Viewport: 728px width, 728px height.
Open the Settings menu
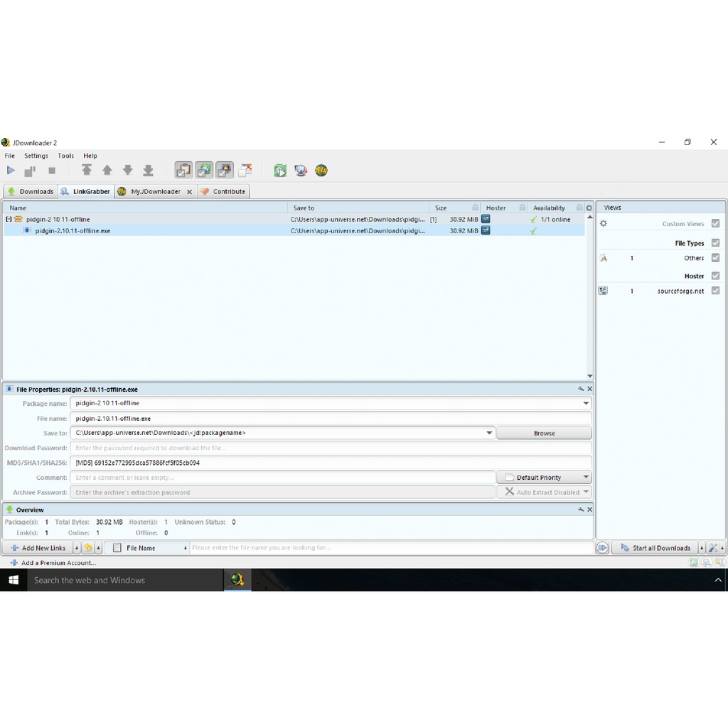click(36, 156)
